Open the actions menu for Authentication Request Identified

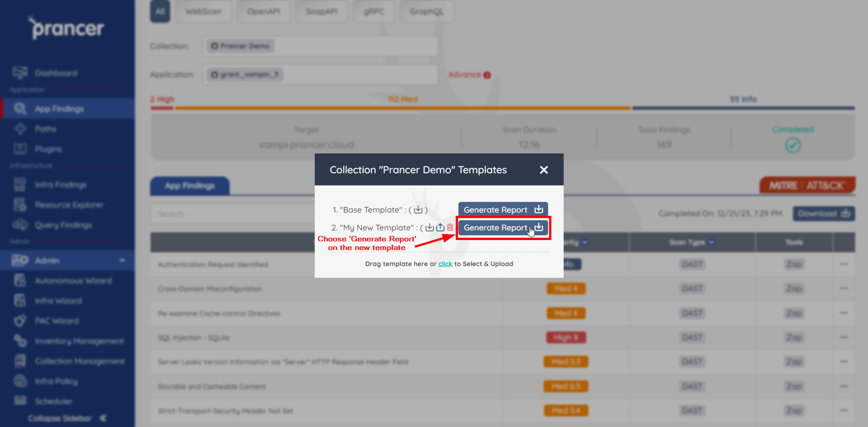click(x=844, y=264)
